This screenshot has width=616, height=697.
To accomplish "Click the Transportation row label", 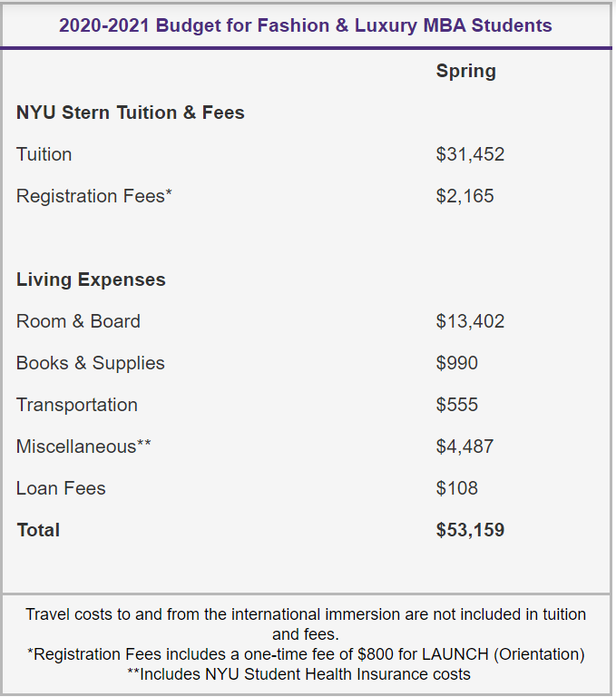I will [77, 405].
